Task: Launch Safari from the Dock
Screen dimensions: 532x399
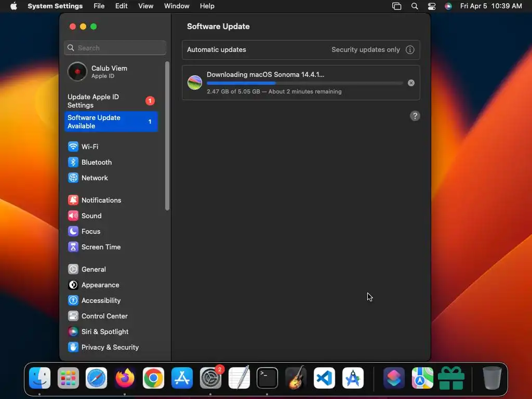Action: 96,378
